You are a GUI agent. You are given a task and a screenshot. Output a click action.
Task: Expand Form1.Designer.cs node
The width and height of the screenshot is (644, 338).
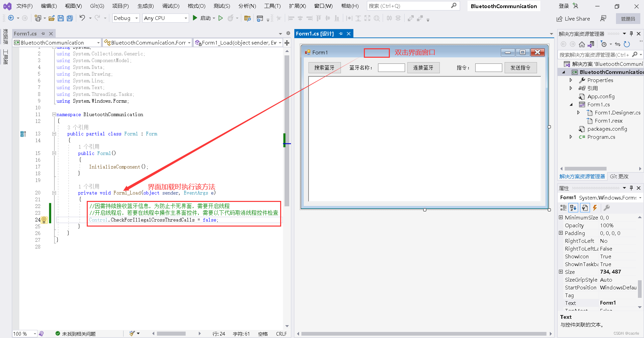point(579,112)
